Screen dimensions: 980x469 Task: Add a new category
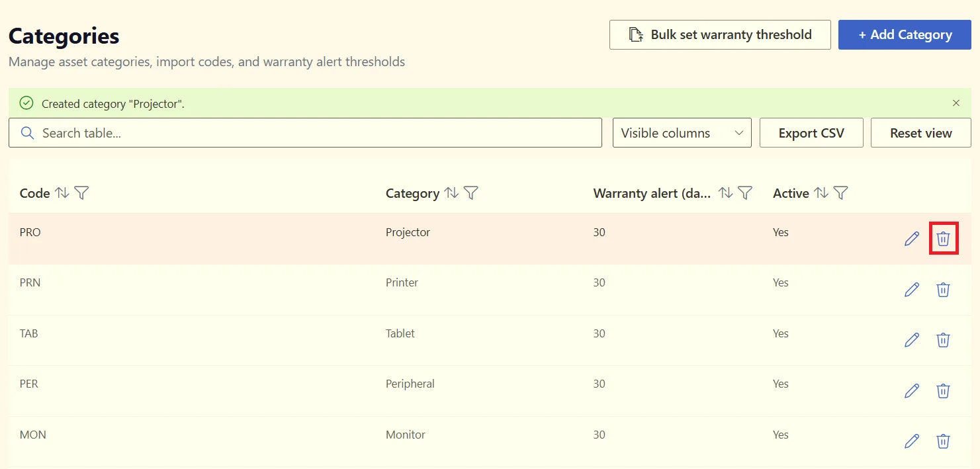[x=905, y=34]
